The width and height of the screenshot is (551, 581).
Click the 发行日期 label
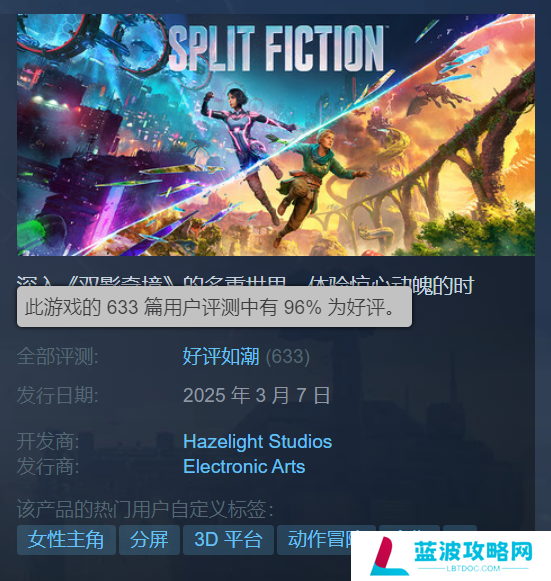click(x=58, y=395)
